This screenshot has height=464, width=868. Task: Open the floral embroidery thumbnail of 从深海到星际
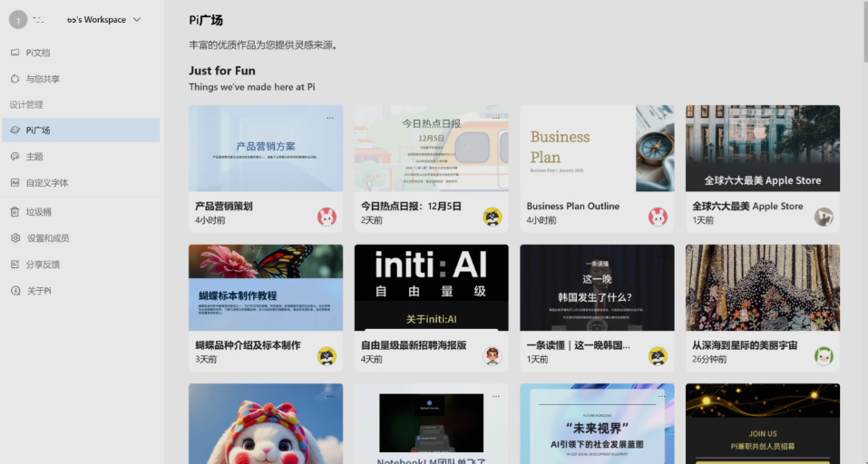pos(763,287)
